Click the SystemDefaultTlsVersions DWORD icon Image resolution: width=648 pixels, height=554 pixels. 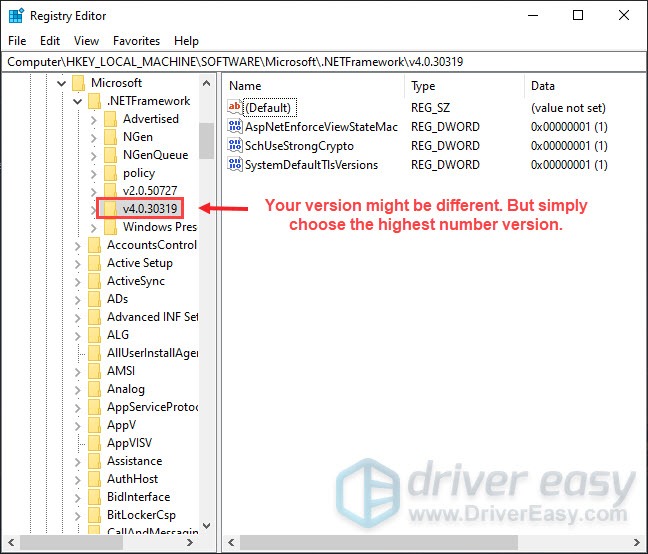pyautogui.click(x=235, y=165)
